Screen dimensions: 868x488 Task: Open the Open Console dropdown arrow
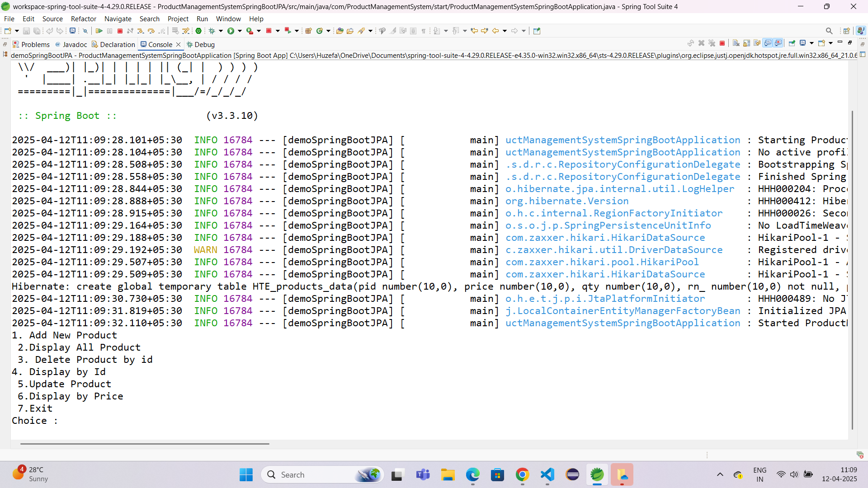pyautogui.click(x=830, y=43)
